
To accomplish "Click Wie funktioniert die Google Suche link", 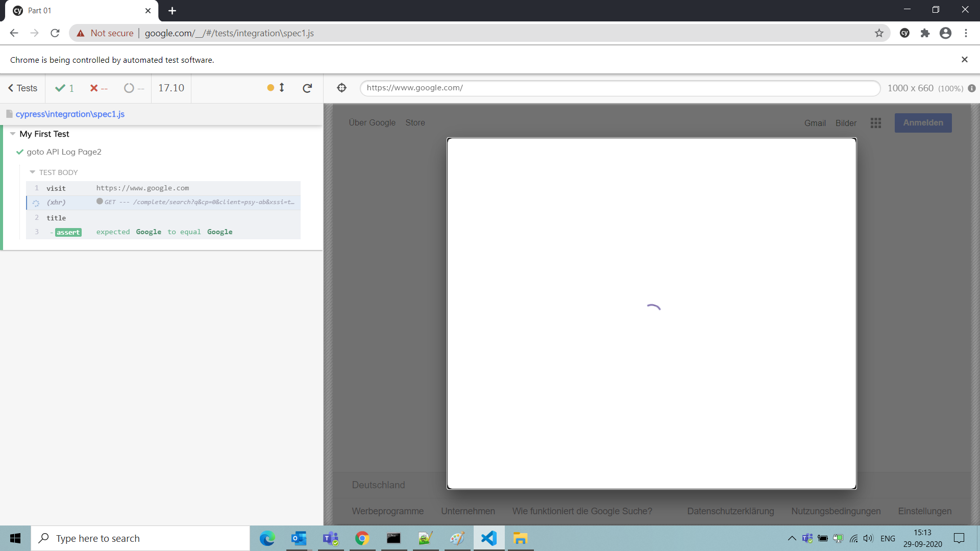I will 582,511.
